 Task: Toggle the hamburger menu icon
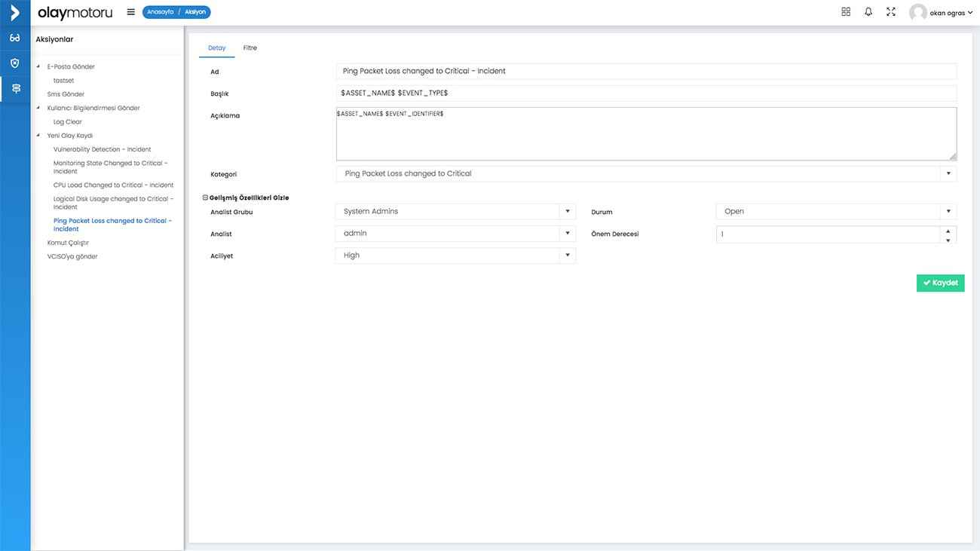(x=130, y=12)
